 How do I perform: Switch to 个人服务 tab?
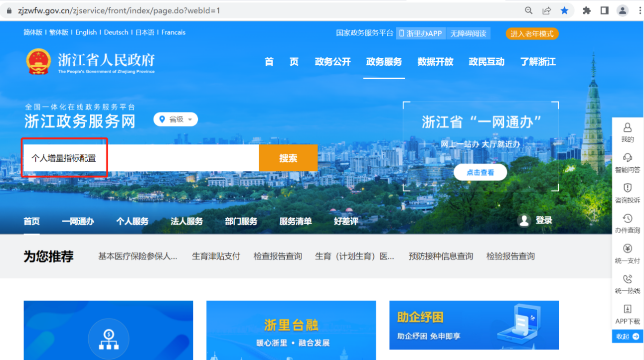[132, 222]
